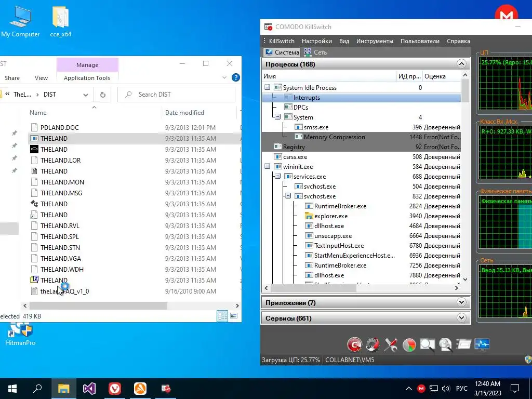The height and width of the screenshot is (399, 532).
Task: Open volume control in system tray
Action: [x=446, y=389]
